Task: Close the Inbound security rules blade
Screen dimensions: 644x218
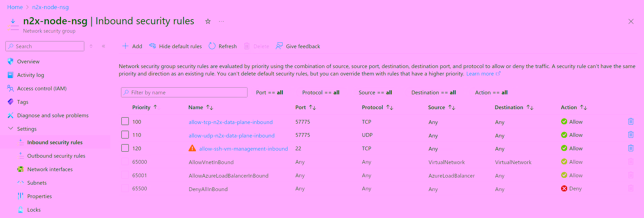Action: [x=631, y=22]
